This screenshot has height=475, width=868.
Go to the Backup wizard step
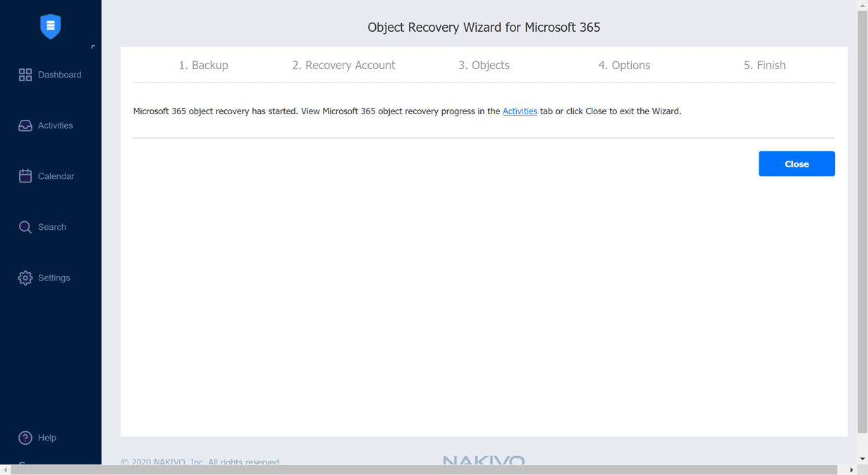coord(204,65)
